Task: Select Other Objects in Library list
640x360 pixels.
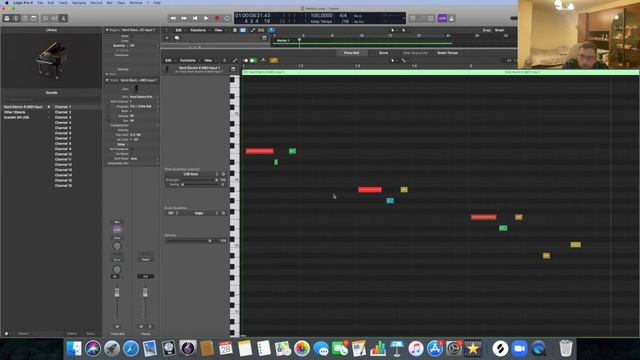Action: [x=15, y=112]
